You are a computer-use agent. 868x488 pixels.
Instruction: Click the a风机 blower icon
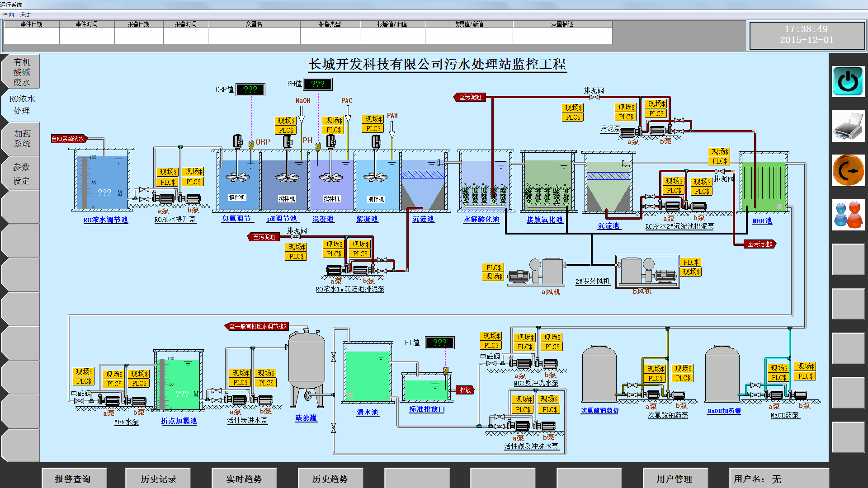537,272
